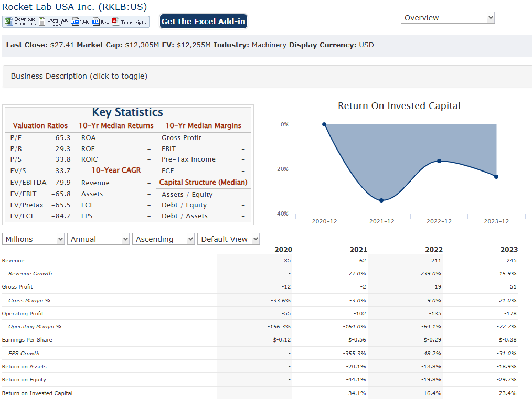This screenshot has width=532, height=405.
Task: Click the EV/Pretax value -65.5
Action: click(x=61, y=205)
